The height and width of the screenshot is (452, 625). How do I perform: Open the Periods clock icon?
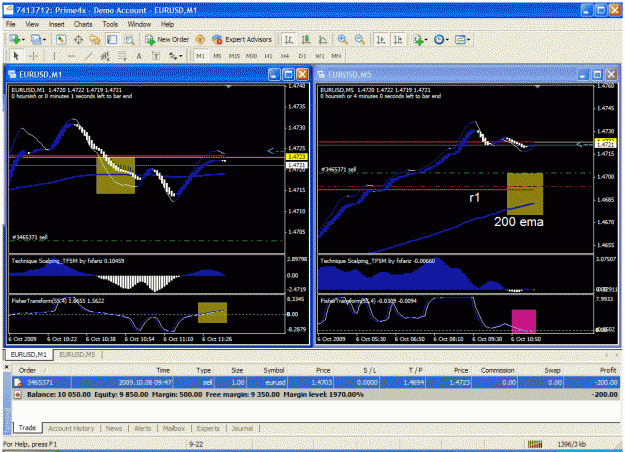tap(439, 39)
